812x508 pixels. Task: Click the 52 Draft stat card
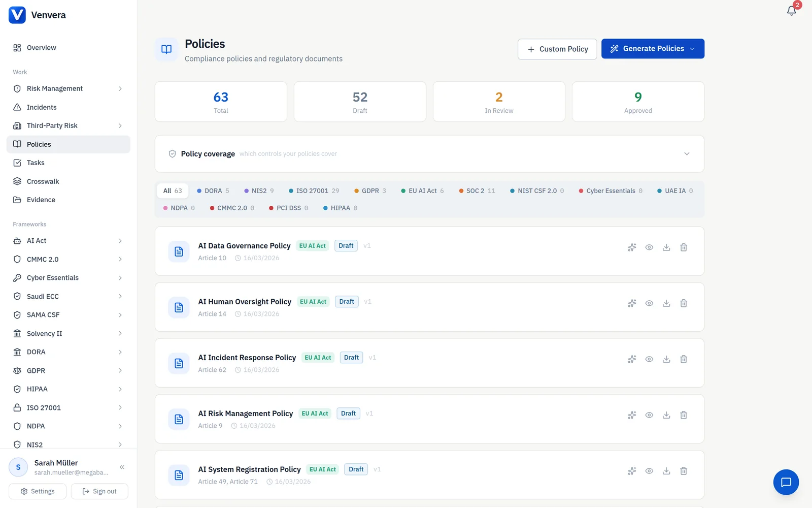[360, 102]
